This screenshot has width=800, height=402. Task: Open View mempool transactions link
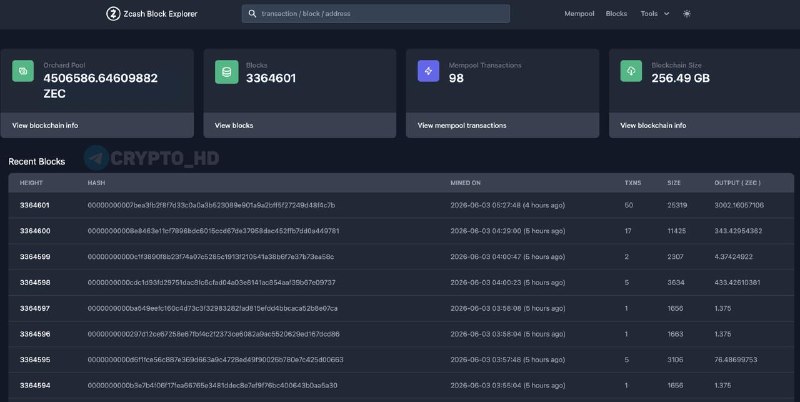click(462, 125)
